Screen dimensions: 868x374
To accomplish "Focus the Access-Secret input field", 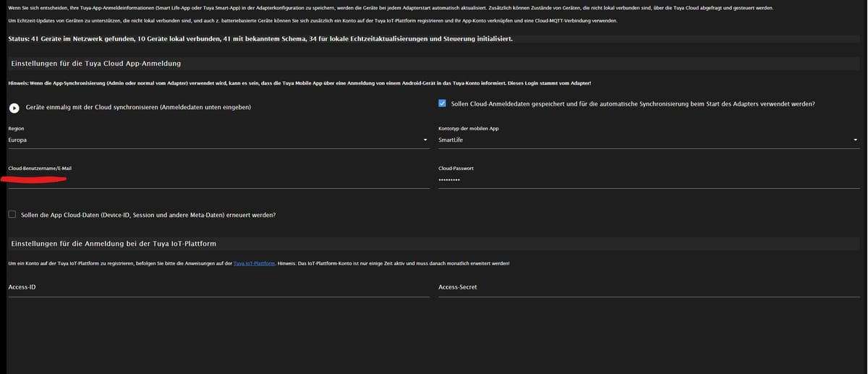I will pos(649,287).
